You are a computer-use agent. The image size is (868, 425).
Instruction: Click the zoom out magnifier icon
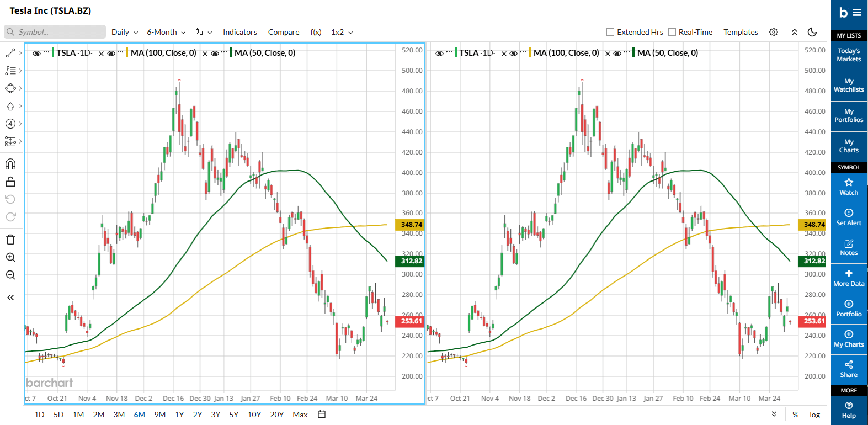[x=10, y=275]
